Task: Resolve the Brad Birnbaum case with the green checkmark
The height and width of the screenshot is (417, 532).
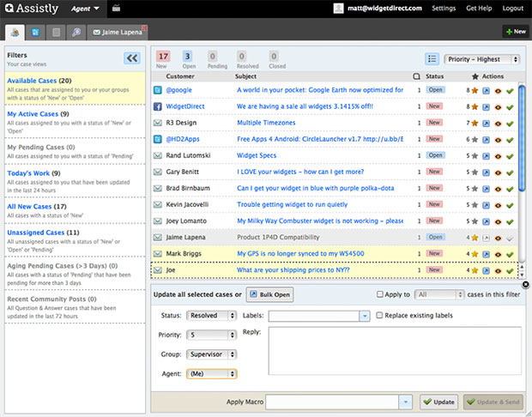Action: [510, 189]
